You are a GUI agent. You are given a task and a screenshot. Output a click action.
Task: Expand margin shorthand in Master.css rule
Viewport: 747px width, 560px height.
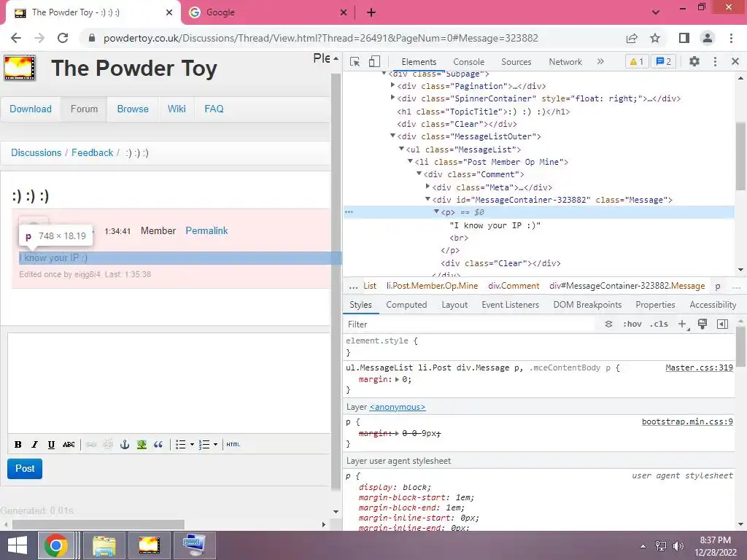pos(397,379)
